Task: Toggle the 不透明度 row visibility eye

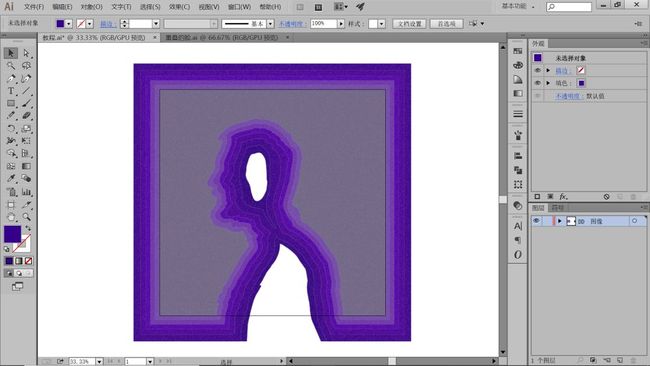Action: [538, 96]
